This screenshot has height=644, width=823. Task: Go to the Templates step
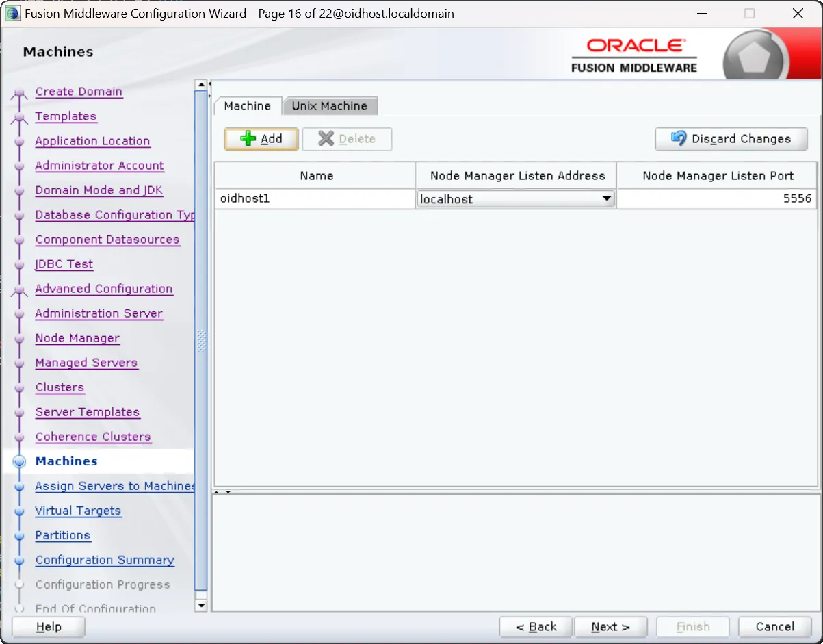[66, 116]
